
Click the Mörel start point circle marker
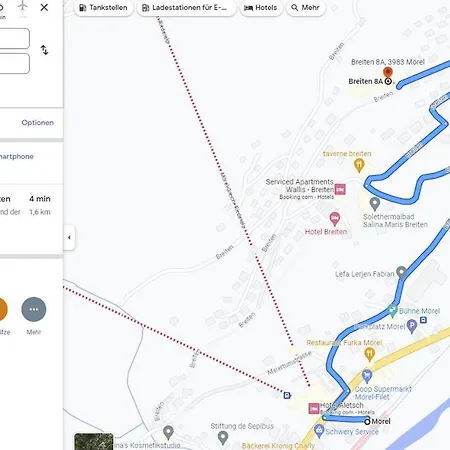367,421
